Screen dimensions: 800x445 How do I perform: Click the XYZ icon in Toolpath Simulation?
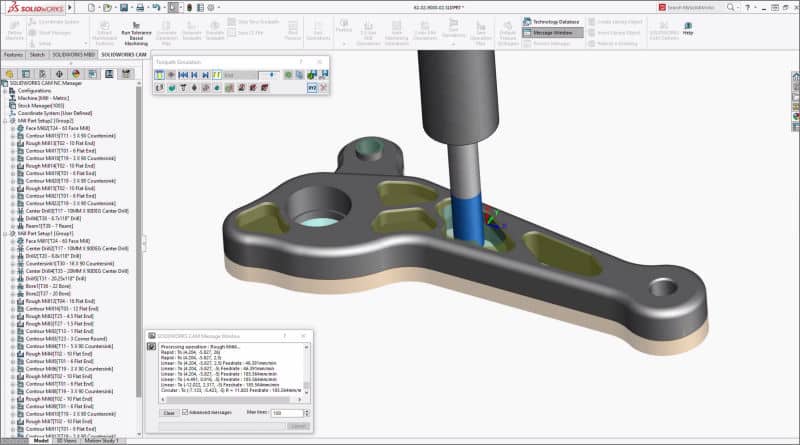click(x=312, y=89)
